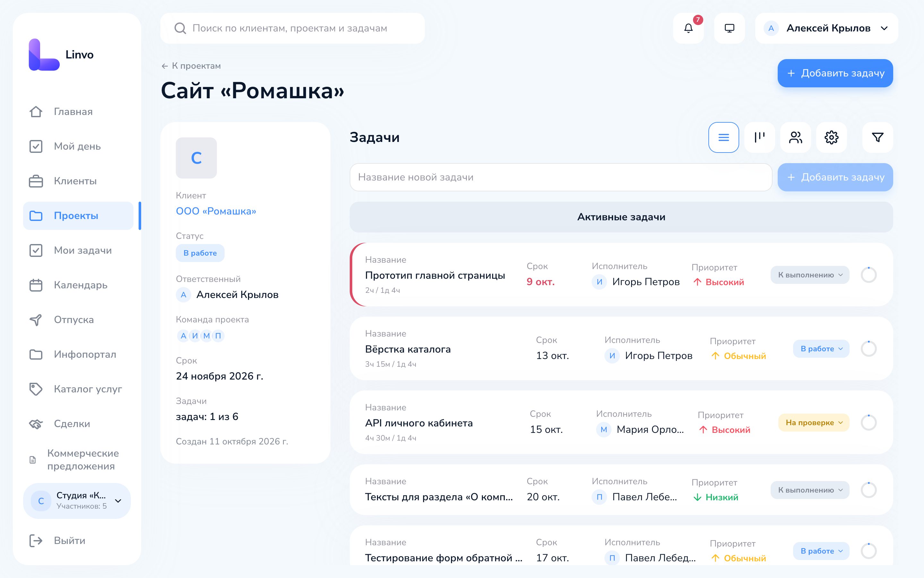Collapse the Активные задачи section header
Screen dimensions: 924x578
[x=621, y=217]
